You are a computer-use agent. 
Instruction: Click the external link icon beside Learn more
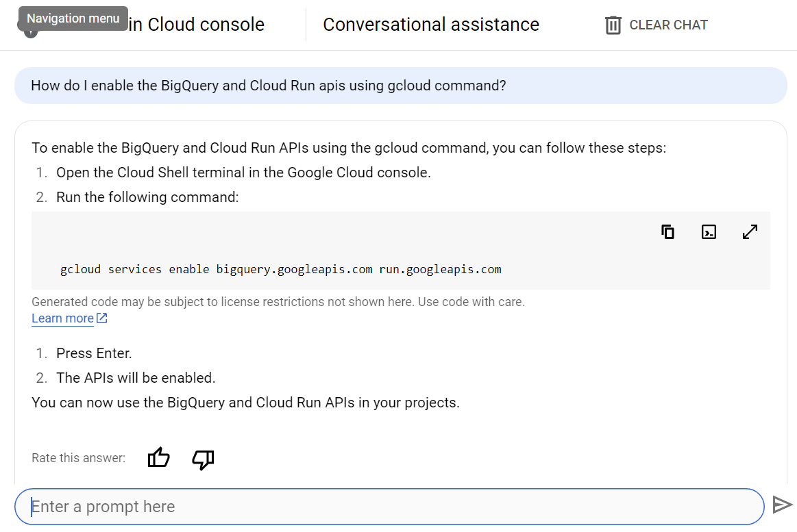click(102, 318)
